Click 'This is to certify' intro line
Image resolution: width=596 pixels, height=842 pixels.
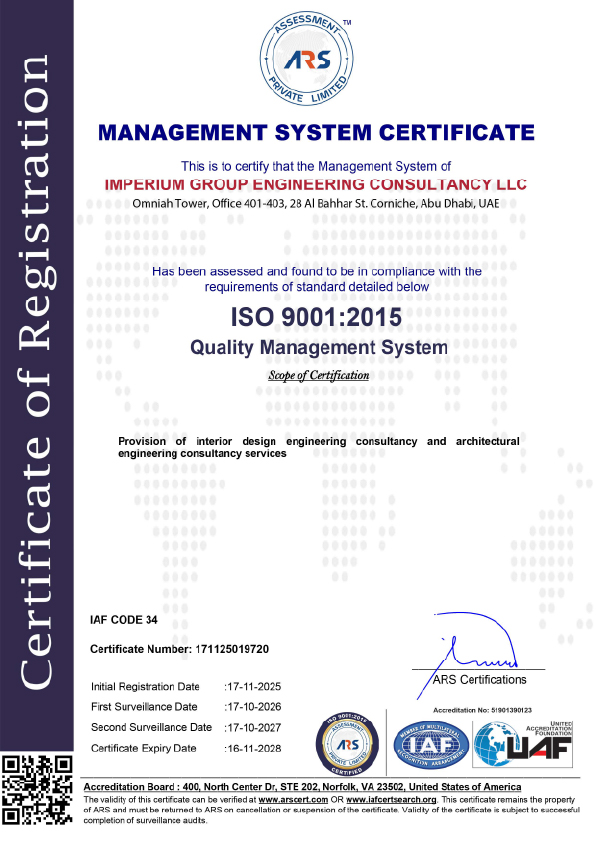[x=316, y=166]
